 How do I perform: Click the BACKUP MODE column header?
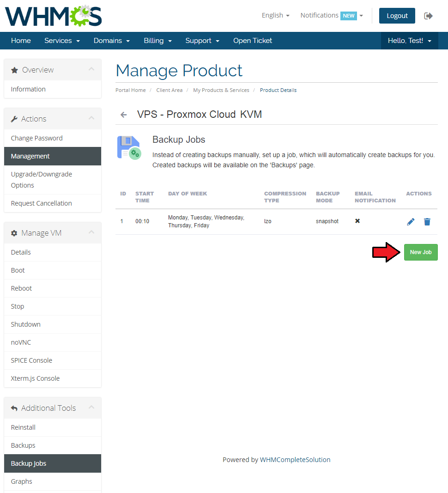(327, 197)
